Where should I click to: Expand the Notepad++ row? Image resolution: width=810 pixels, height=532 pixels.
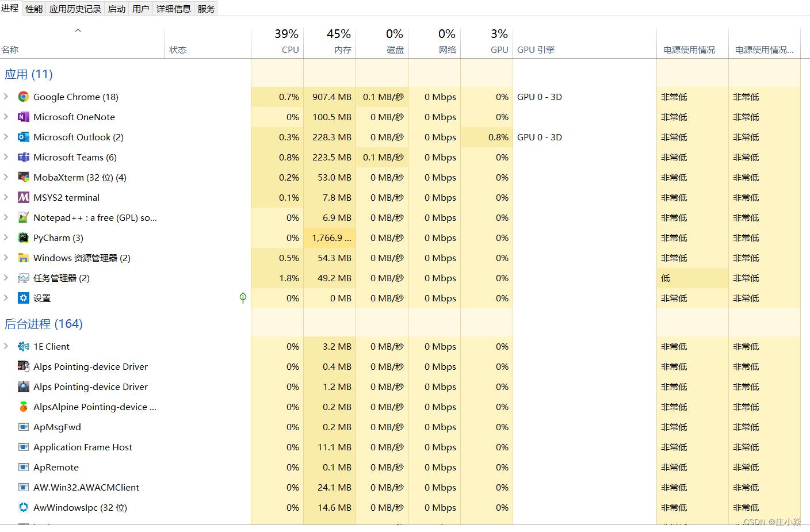tap(6, 217)
